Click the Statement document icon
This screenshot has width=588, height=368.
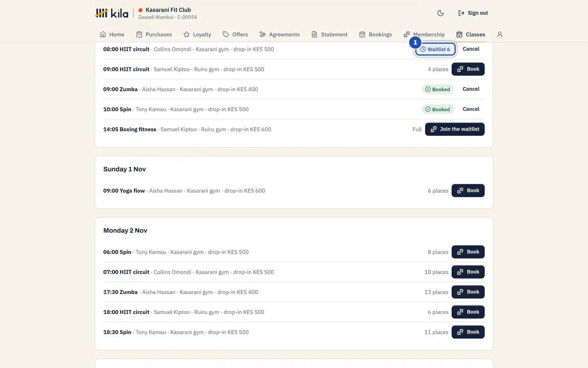(x=314, y=34)
